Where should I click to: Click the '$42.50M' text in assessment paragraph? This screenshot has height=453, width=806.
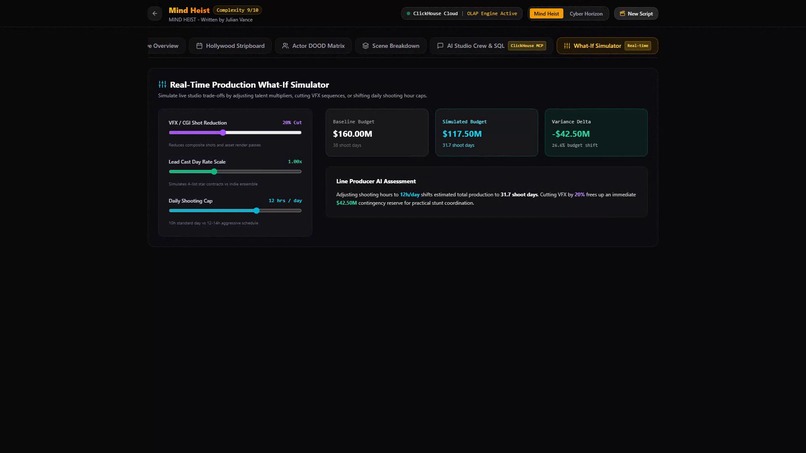[x=346, y=203]
